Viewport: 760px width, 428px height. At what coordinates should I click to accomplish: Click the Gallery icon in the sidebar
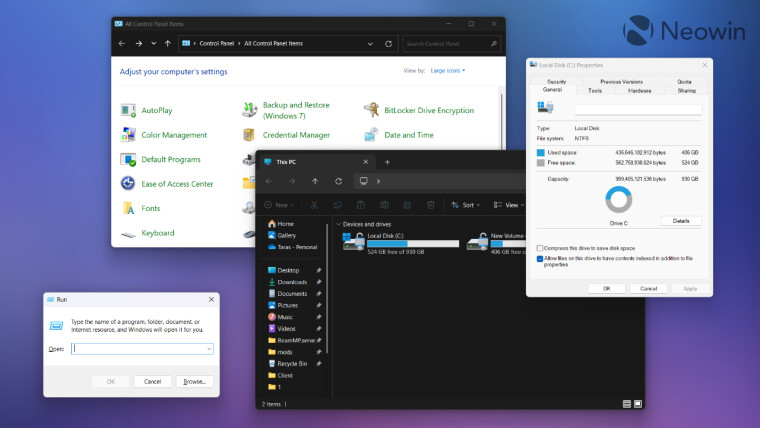tap(272, 235)
